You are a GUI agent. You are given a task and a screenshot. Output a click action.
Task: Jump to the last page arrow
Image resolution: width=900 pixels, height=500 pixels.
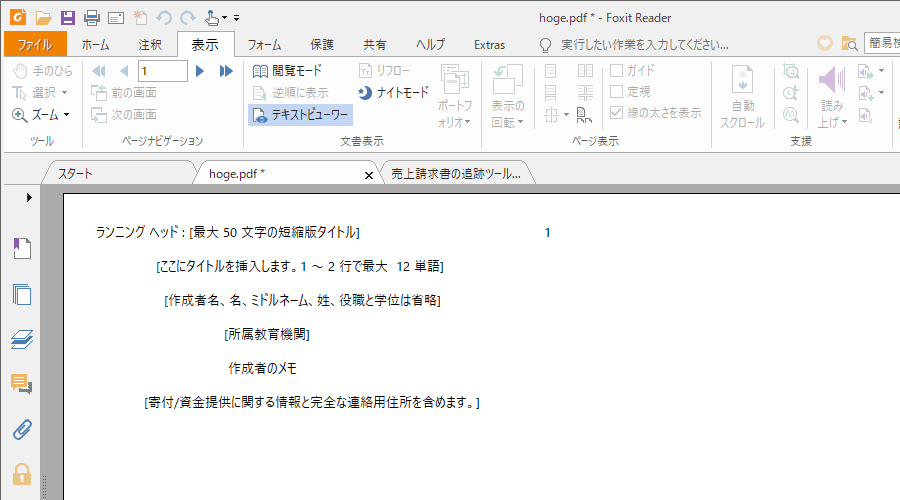tap(226, 71)
